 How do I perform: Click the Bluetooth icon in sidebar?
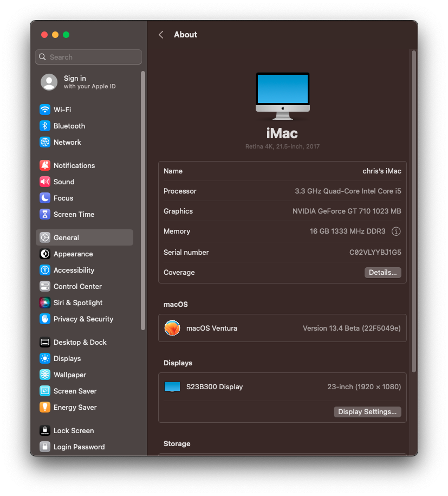(45, 126)
